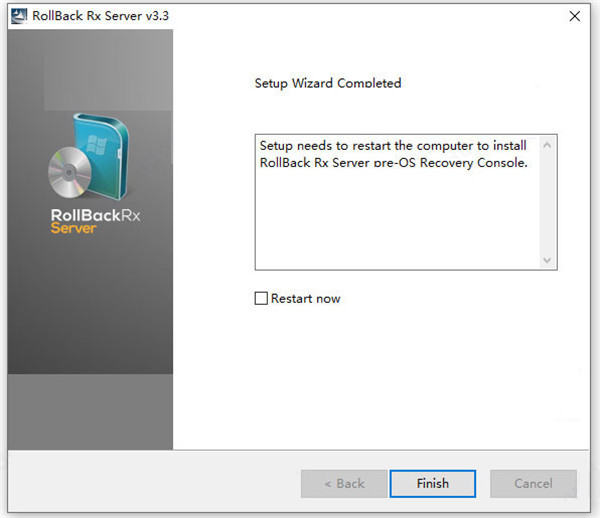The width and height of the screenshot is (600, 518).
Task: Click the 'RollBack Rx Server v3.3' title text
Action: 100,16
